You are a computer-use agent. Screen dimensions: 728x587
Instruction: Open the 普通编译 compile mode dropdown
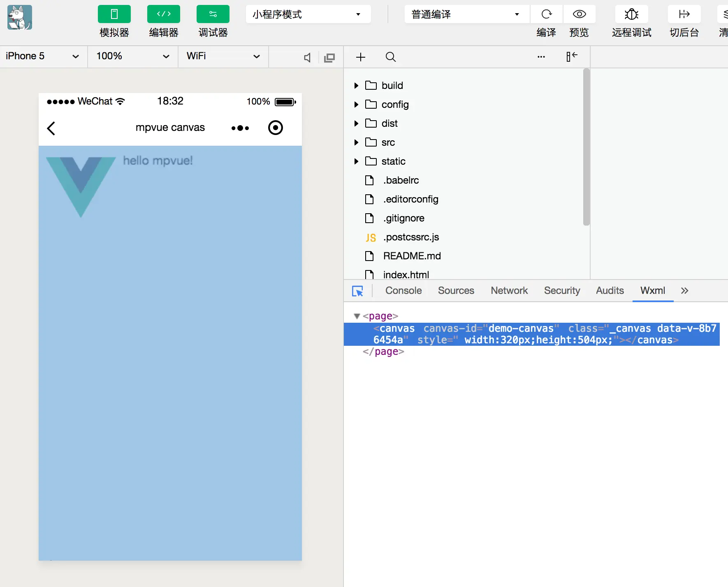click(467, 14)
